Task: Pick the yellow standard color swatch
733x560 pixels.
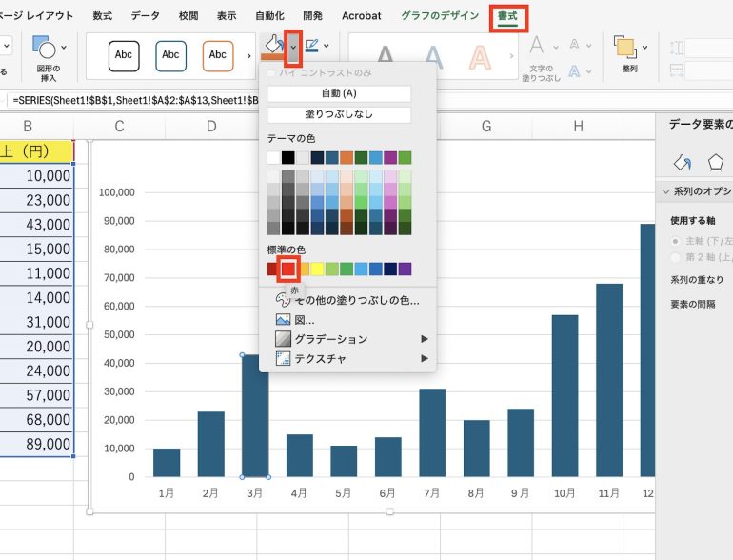Action: pyautogui.click(x=317, y=269)
